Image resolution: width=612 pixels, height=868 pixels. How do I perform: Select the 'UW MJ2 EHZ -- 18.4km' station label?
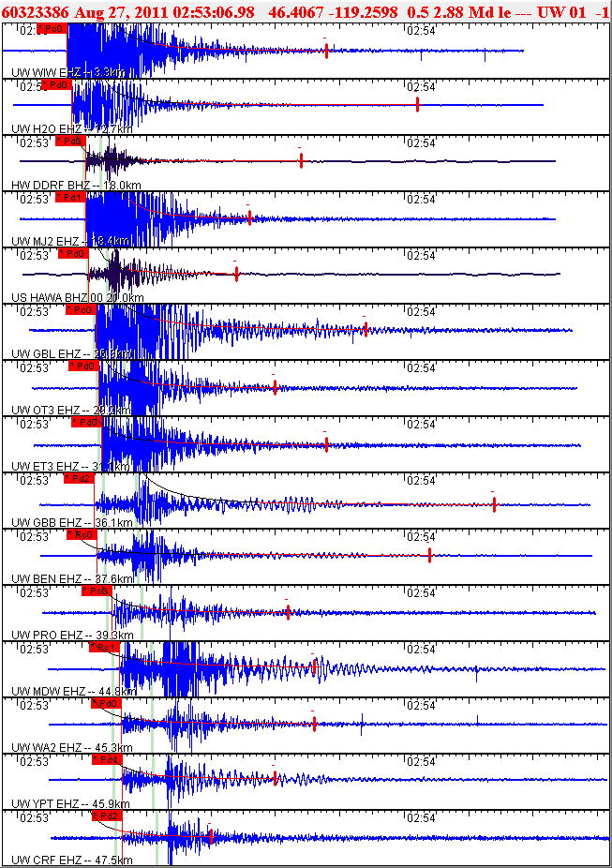[x=70, y=241]
